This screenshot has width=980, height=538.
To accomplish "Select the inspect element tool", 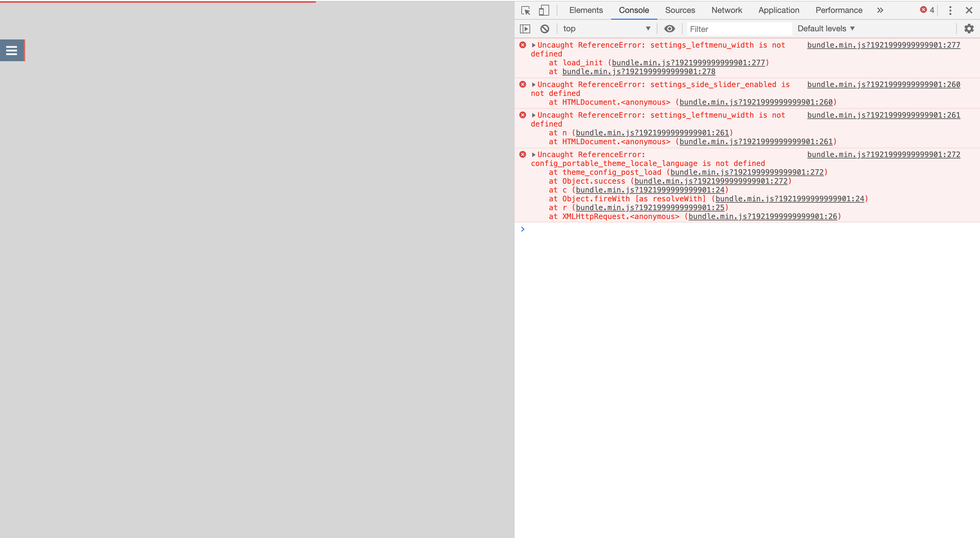I will (525, 11).
